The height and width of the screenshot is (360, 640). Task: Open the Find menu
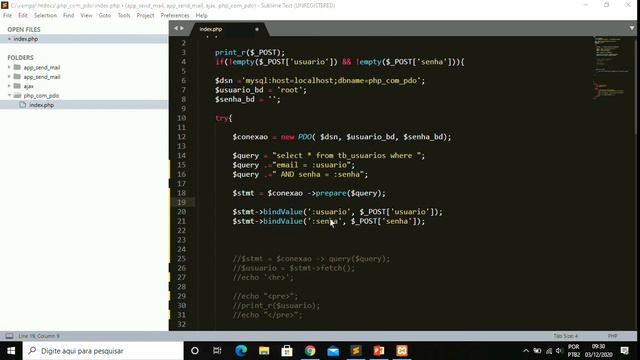click(69, 16)
